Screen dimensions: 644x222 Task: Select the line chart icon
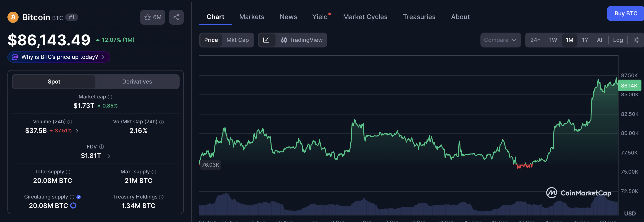[266, 40]
